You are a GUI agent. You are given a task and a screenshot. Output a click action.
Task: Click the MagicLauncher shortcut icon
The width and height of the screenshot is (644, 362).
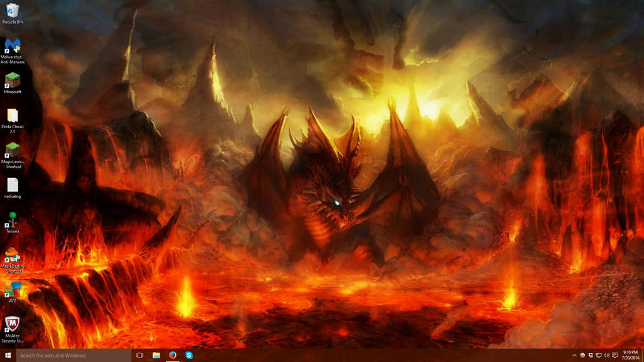(x=13, y=155)
